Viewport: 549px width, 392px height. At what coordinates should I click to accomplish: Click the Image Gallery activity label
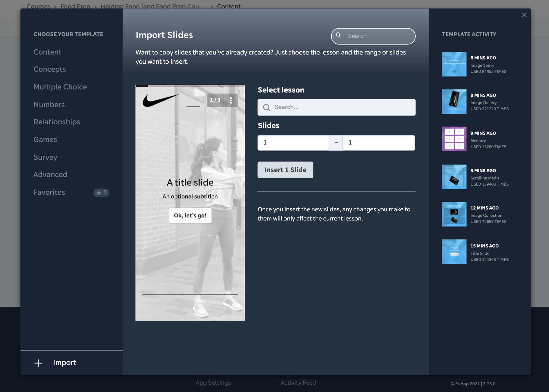(x=483, y=103)
